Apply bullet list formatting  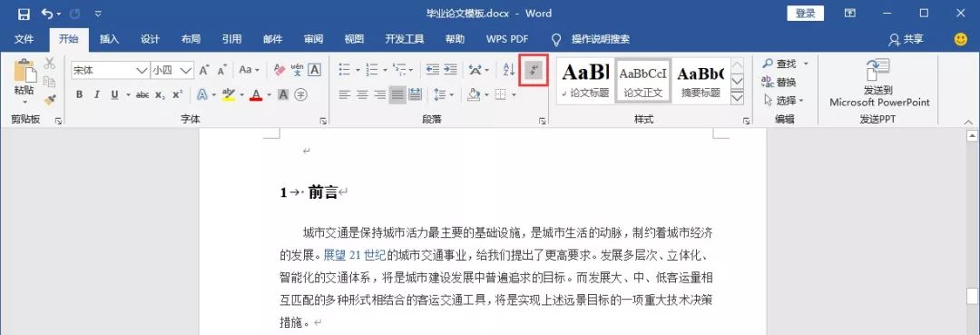tap(345, 70)
